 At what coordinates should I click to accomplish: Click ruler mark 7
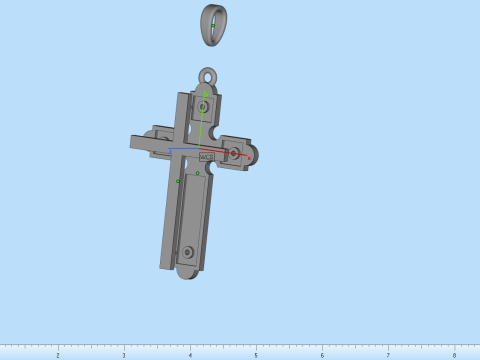click(x=388, y=356)
